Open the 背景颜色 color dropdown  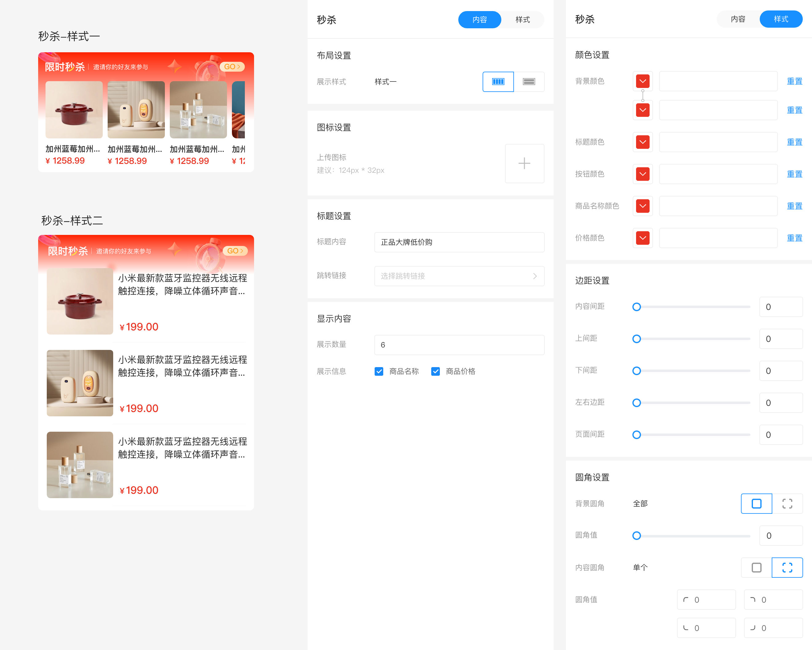pos(643,81)
